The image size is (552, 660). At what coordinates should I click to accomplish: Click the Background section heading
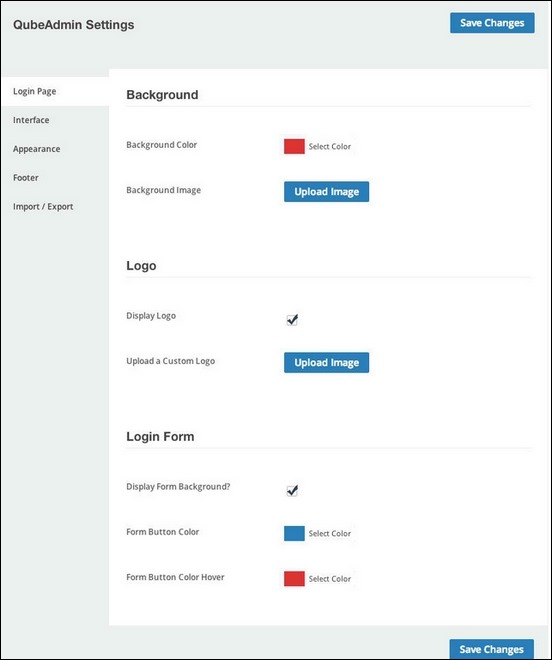pos(162,95)
